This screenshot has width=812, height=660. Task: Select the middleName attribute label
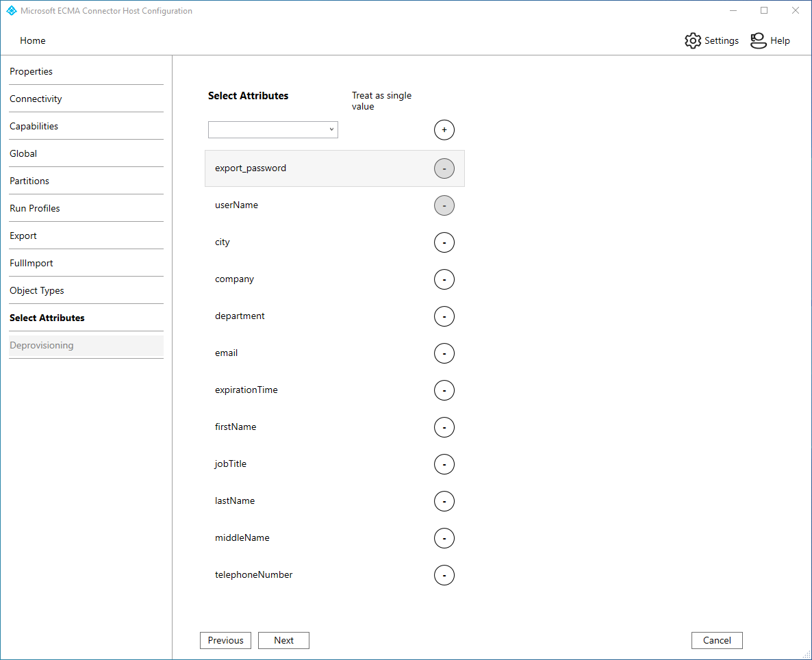coord(242,537)
